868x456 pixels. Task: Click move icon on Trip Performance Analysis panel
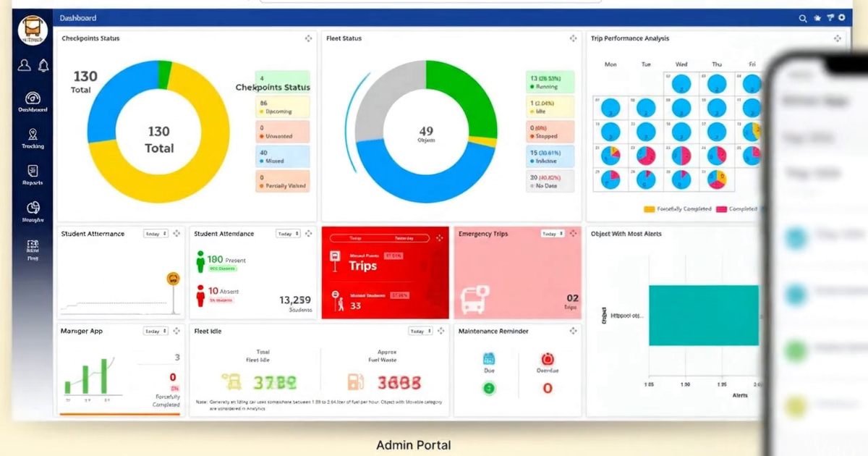[838, 38]
